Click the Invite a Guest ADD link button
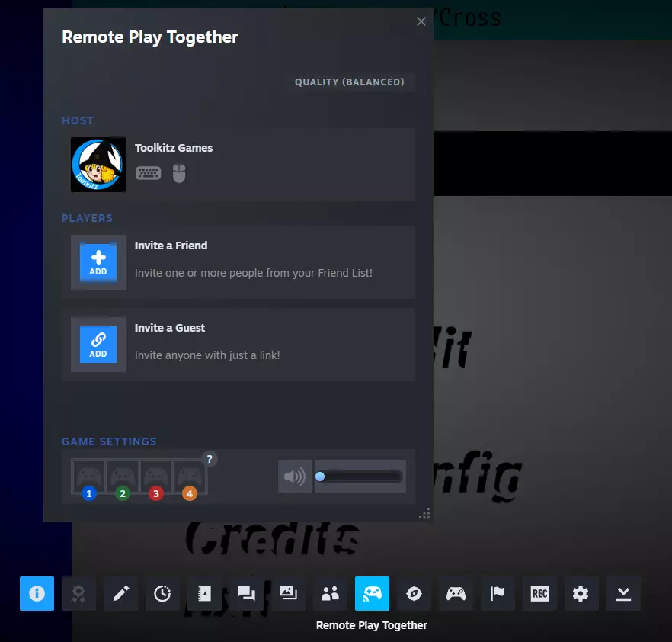This screenshot has width=672, height=642. (x=98, y=345)
